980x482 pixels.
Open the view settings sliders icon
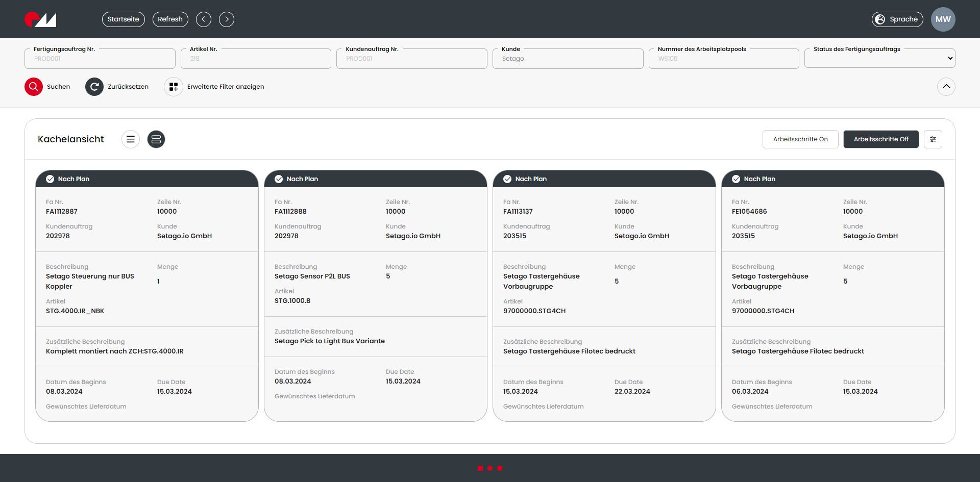click(x=933, y=139)
